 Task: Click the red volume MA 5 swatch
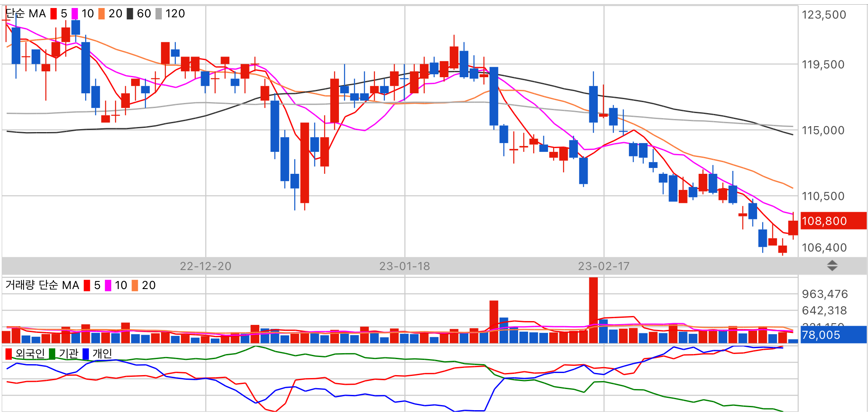[87, 286]
